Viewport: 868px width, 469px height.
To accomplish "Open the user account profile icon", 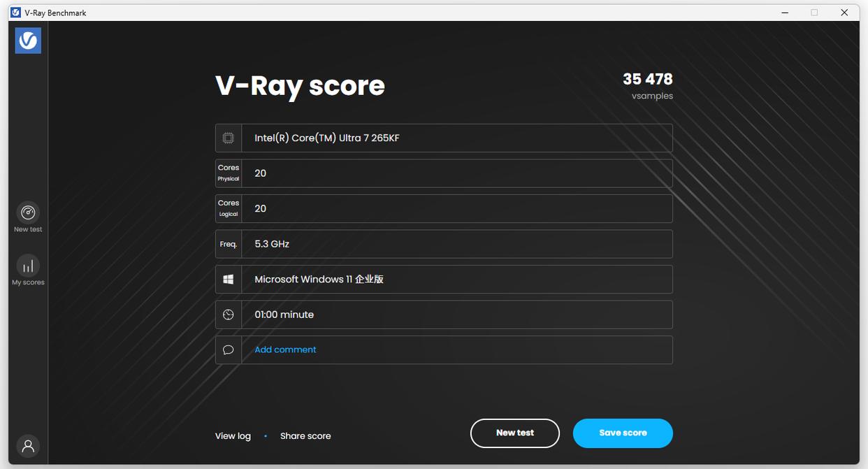I will click(28, 446).
